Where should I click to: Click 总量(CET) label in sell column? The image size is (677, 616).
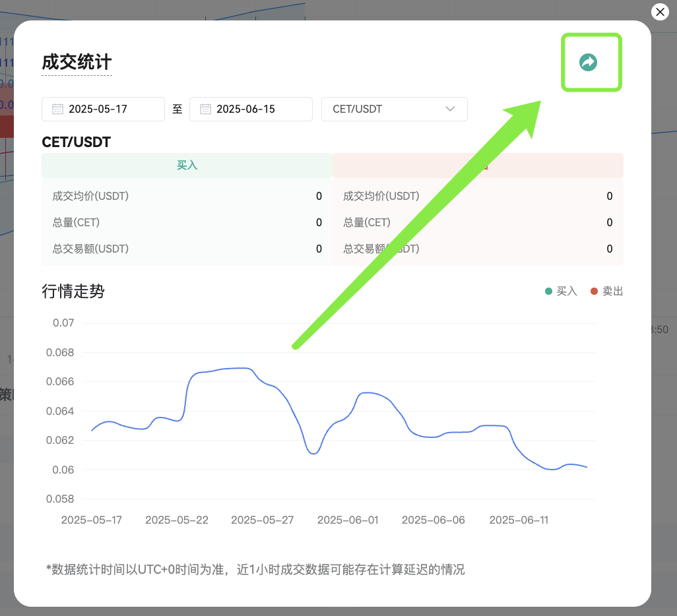pyautogui.click(x=367, y=222)
